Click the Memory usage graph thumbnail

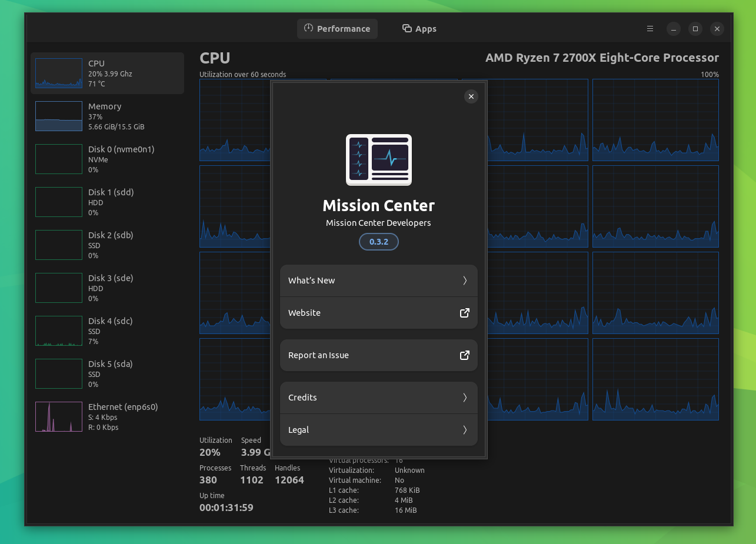pos(58,116)
